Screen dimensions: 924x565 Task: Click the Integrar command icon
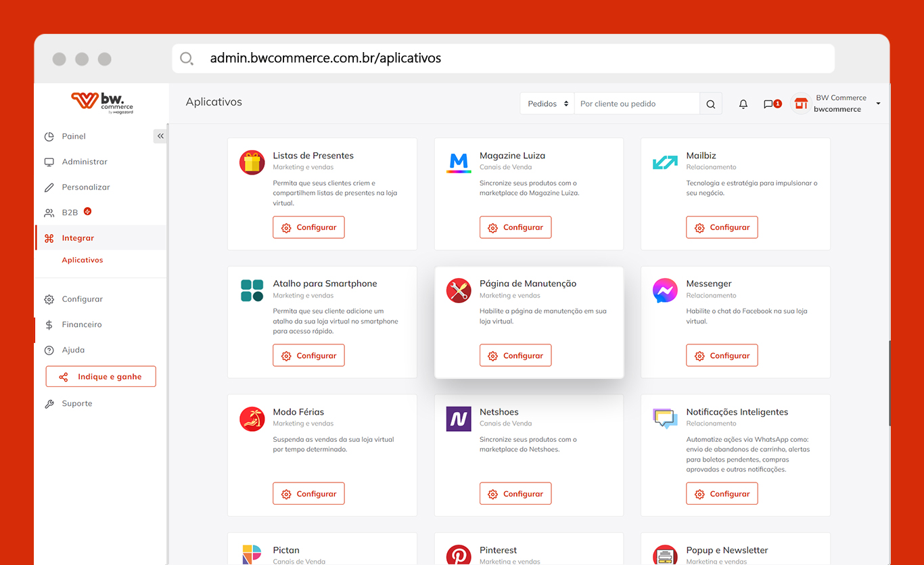tap(49, 238)
